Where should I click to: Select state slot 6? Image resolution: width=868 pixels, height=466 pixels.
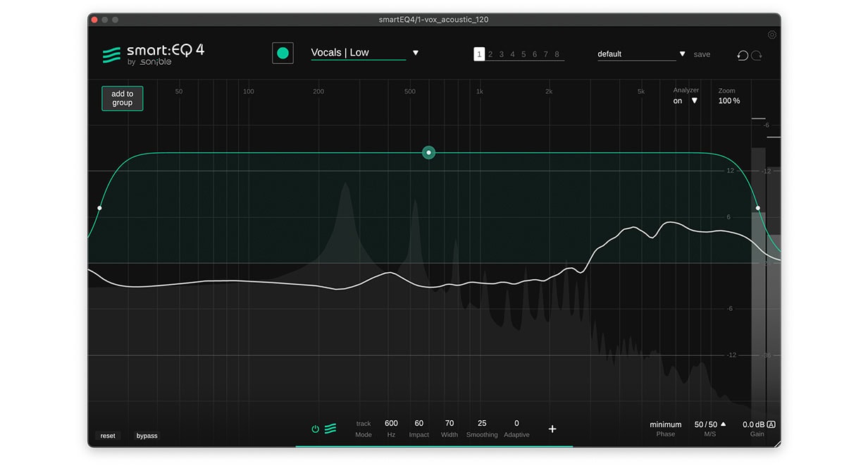535,54
